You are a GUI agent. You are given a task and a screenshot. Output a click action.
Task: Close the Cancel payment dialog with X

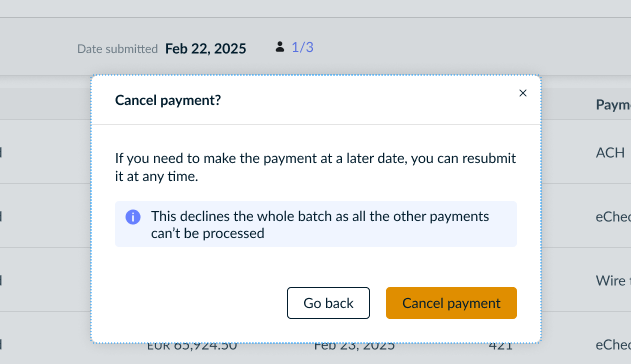pyautogui.click(x=523, y=93)
